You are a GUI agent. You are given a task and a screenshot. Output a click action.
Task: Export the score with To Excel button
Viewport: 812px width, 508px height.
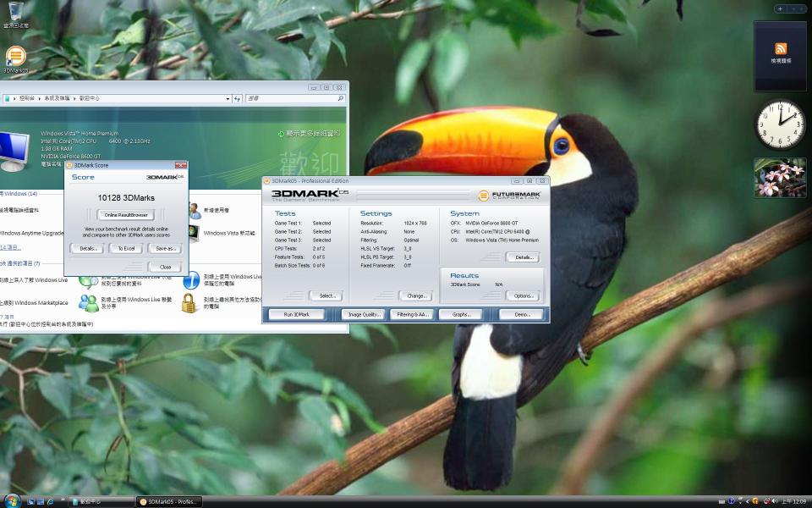[x=126, y=248]
